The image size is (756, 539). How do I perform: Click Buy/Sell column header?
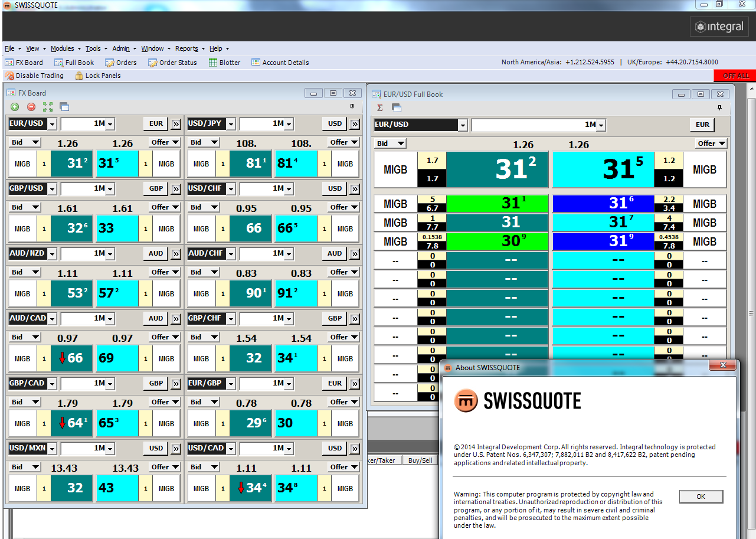pos(420,460)
